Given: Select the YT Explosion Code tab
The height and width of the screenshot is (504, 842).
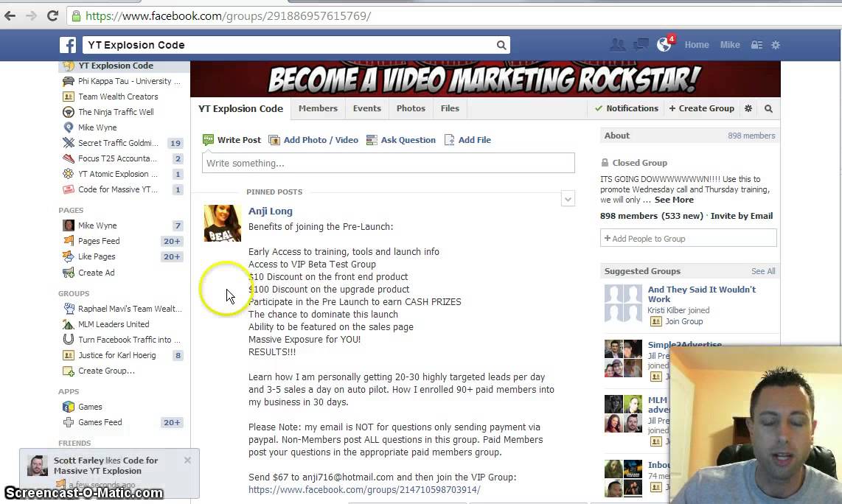Looking at the screenshot, I should click(240, 108).
